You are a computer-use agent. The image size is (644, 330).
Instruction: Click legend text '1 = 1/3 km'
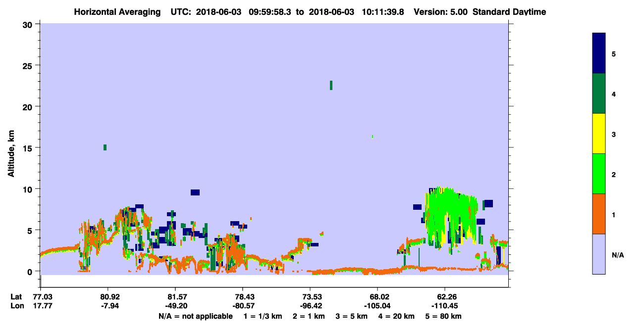pos(262,316)
